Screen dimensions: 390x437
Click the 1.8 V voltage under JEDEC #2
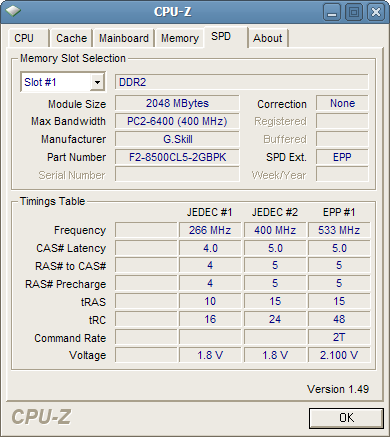[275, 355]
